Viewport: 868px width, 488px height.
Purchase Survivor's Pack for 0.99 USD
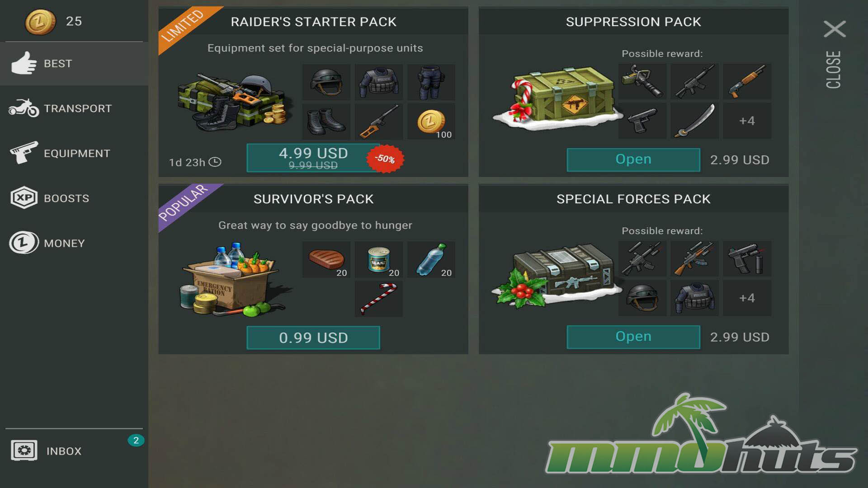click(313, 338)
